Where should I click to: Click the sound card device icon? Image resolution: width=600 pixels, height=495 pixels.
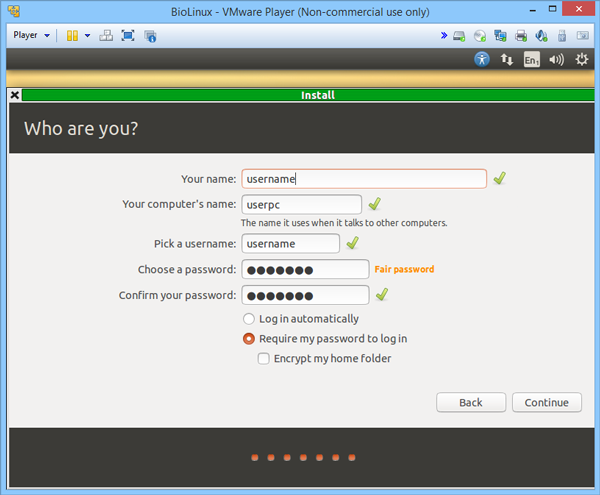pos(541,36)
